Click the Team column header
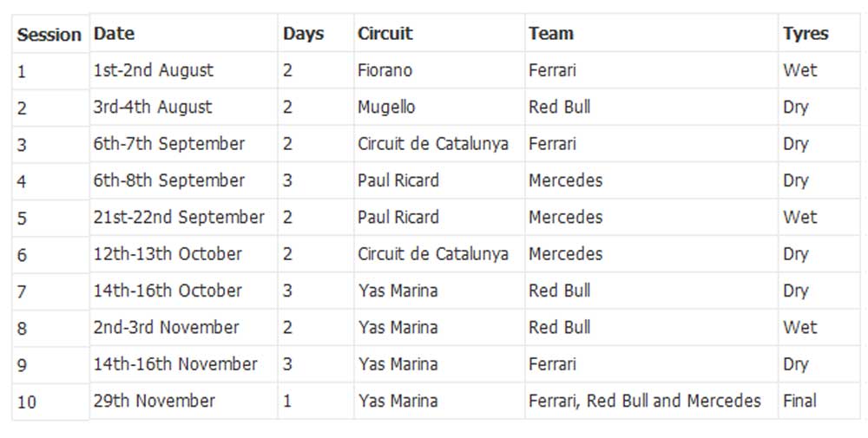This screenshot has height=438, width=868. [x=551, y=34]
